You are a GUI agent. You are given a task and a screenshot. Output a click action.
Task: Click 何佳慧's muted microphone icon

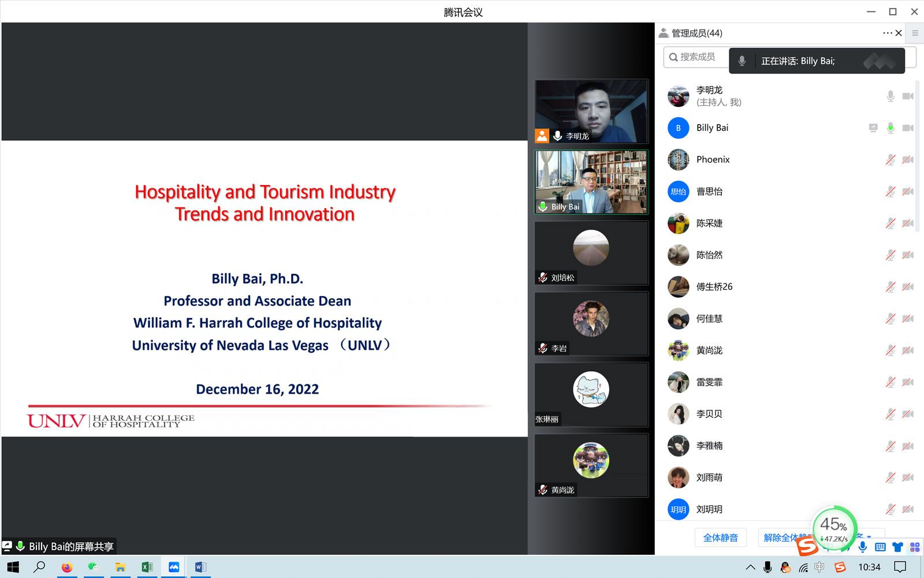pyautogui.click(x=891, y=318)
